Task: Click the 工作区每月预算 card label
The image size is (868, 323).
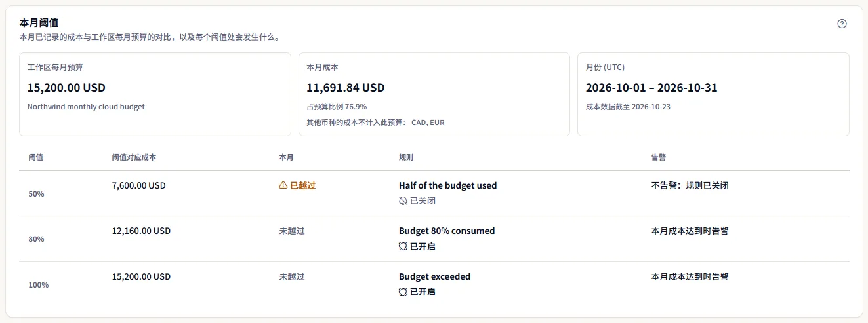Action: 55,67
